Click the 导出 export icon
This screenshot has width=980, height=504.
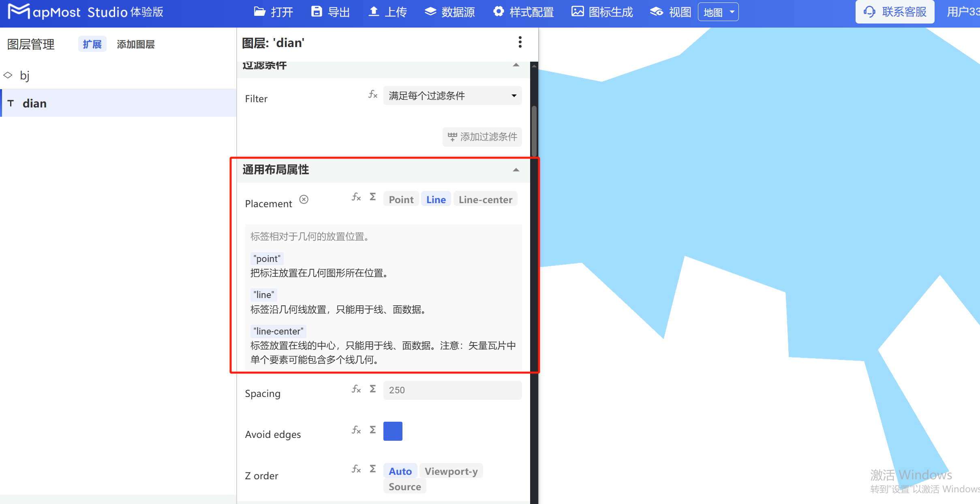[330, 12]
